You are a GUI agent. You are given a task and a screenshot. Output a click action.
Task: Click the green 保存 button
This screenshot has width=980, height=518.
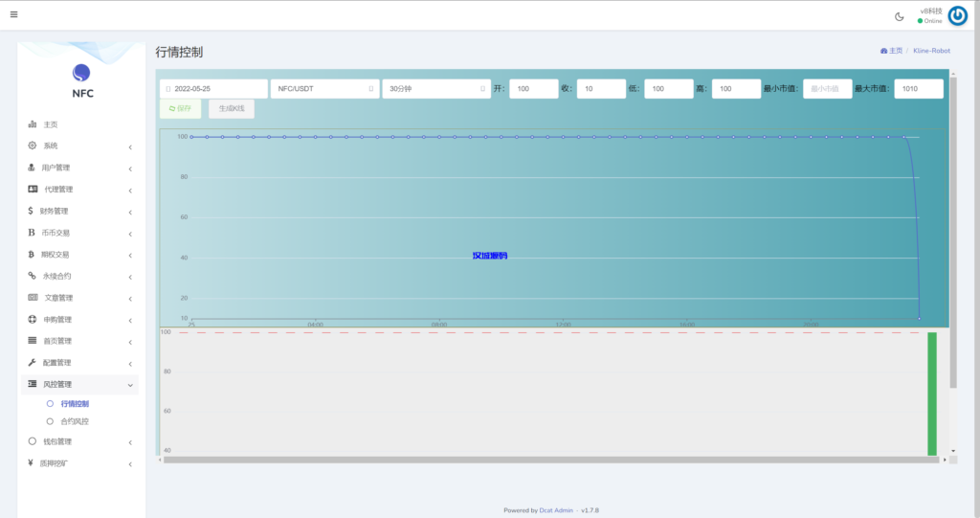click(x=181, y=109)
